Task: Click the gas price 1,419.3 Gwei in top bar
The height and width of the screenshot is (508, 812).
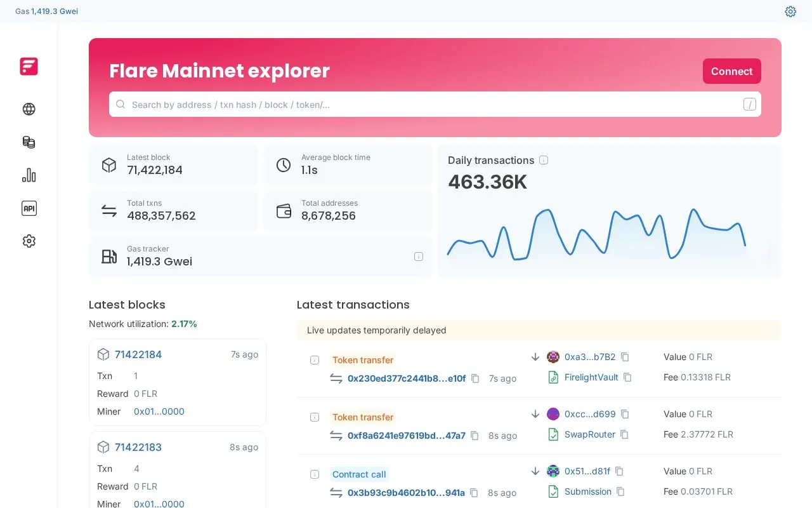Action: pyautogui.click(x=55, y=11)
